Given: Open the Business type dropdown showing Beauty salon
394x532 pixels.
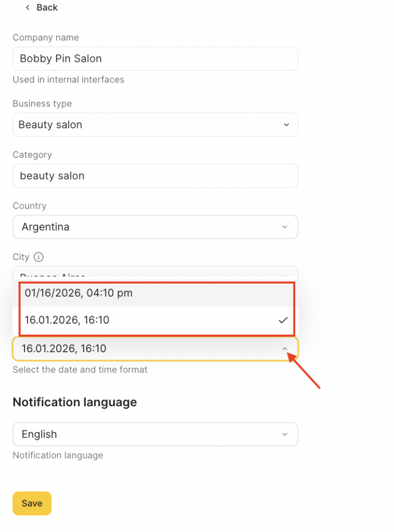Looking at the screenshot, I should pos(155,125).
